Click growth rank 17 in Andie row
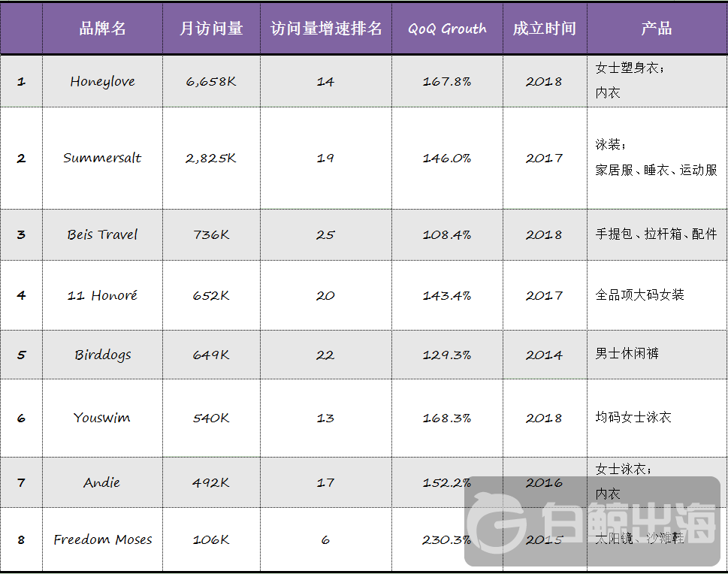728x574 pixels. point(325,482)
